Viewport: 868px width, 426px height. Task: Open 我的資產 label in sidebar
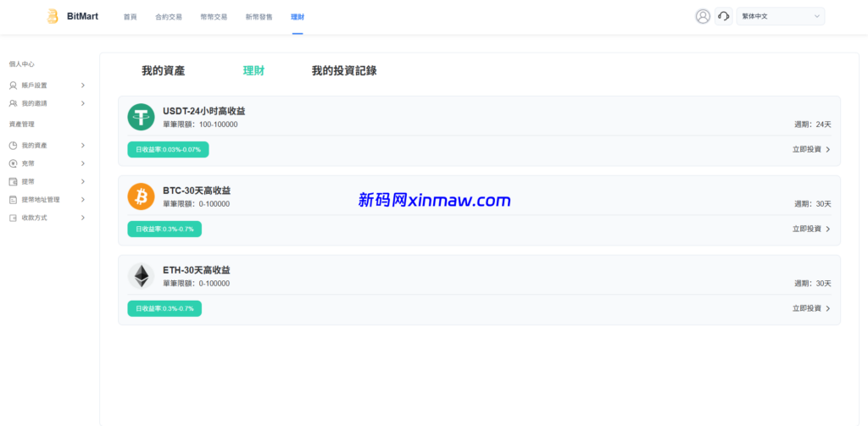pos(34,146)
